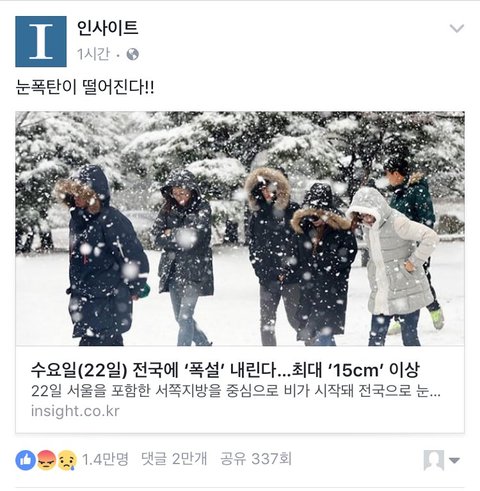Open the 인사이트 page profile logo
This screenshot has height=491, width=480.
tap(41, 41)
